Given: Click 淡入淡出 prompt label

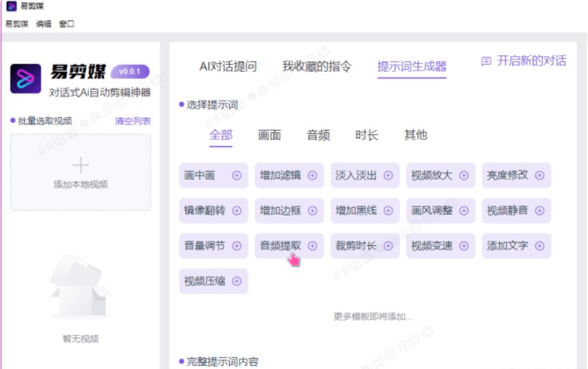Looking at the screenshot, I should [x=356, y=176].
